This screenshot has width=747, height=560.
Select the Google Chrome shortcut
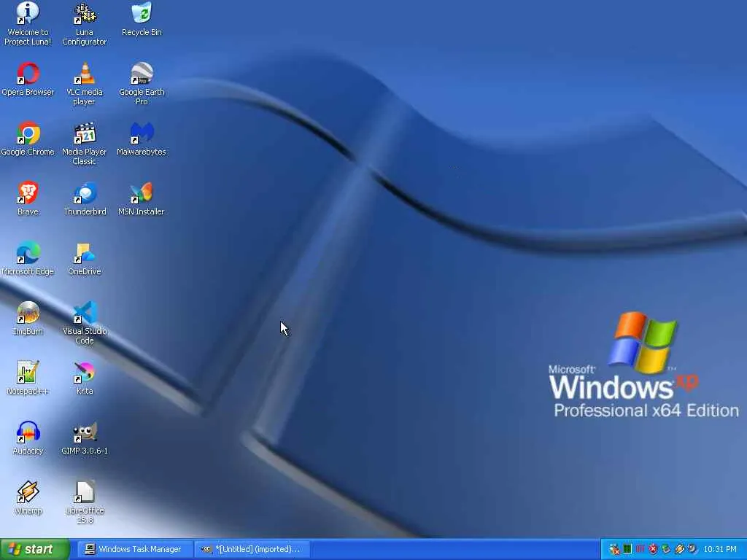tap(28, 139)
